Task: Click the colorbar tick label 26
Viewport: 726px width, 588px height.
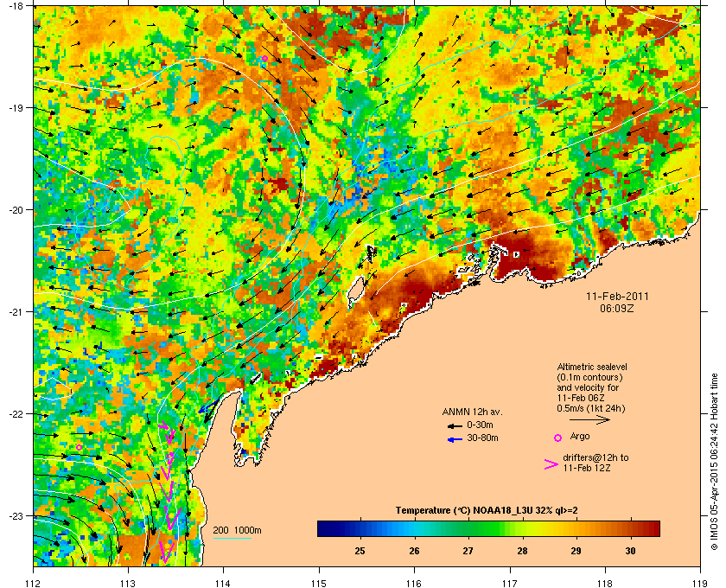Action: click(414, 551)
